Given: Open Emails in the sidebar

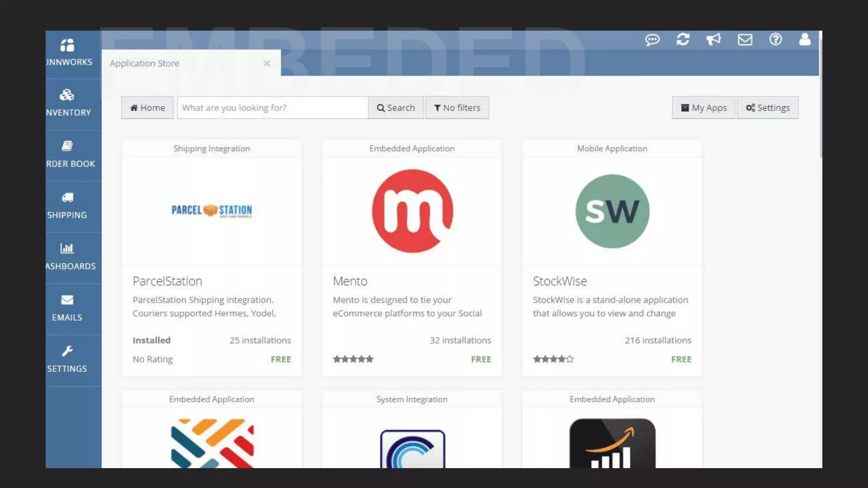Looking at the screenshot, I should [68, 308].
